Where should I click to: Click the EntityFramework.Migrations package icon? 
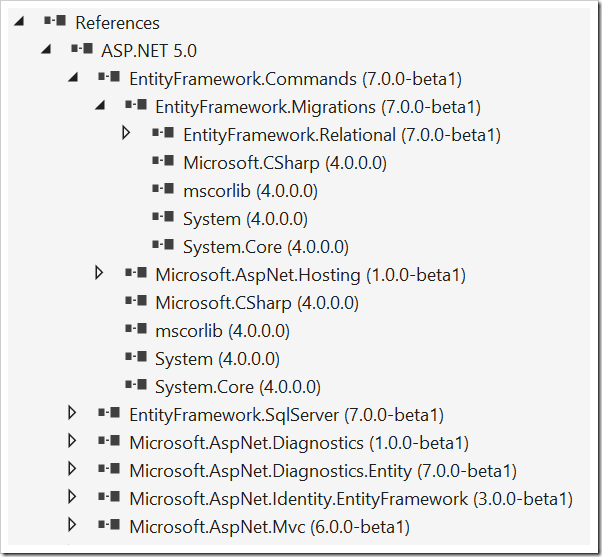136,104
